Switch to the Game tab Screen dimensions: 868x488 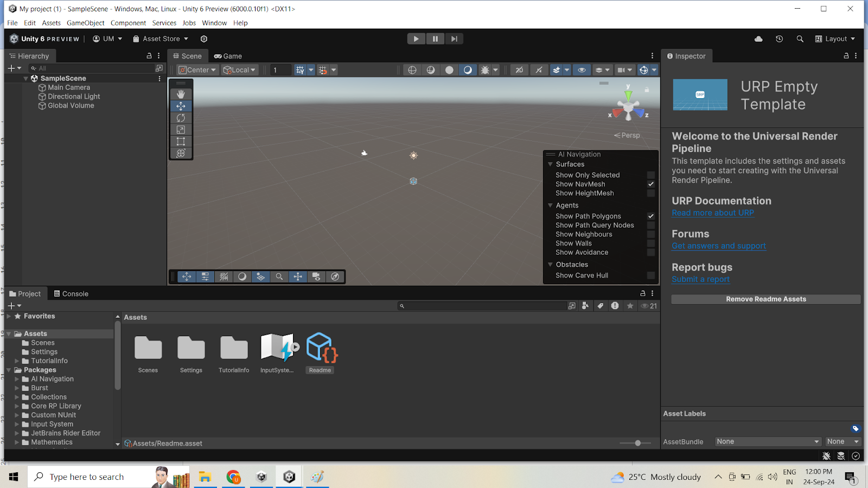coord(228,56)
